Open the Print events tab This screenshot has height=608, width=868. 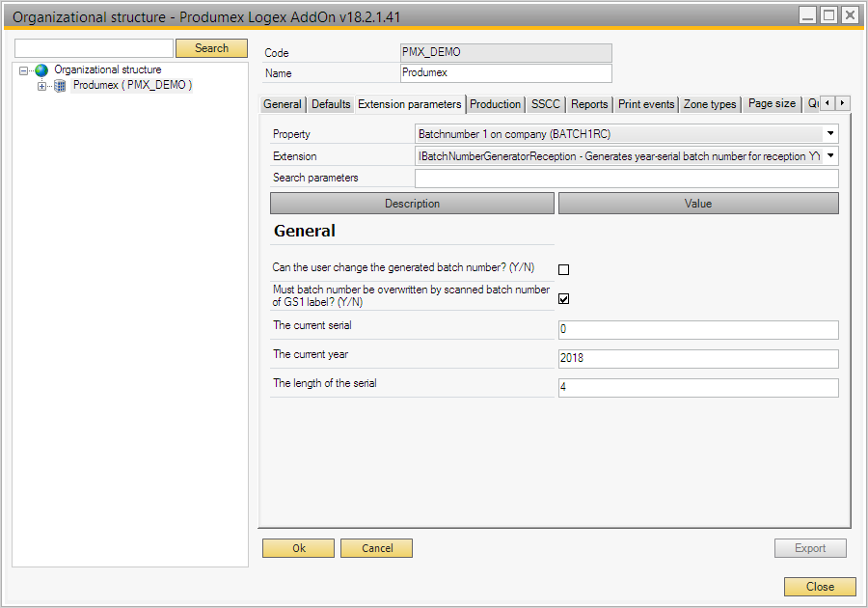click(x=646, y=104)
